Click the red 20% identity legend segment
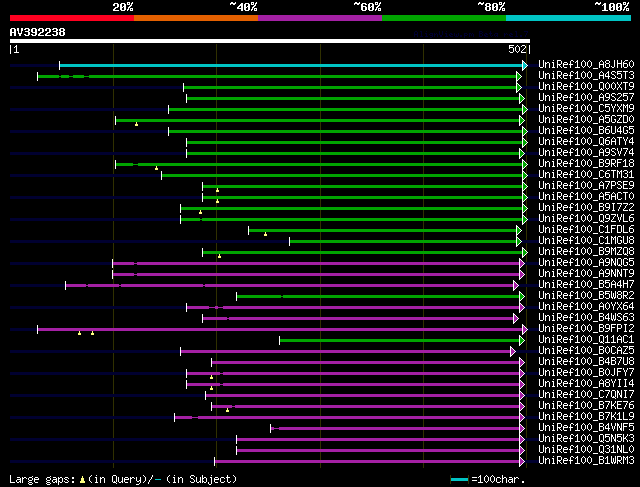The width and height of the screenshot is (640, 487). click(x=72, y=18)
